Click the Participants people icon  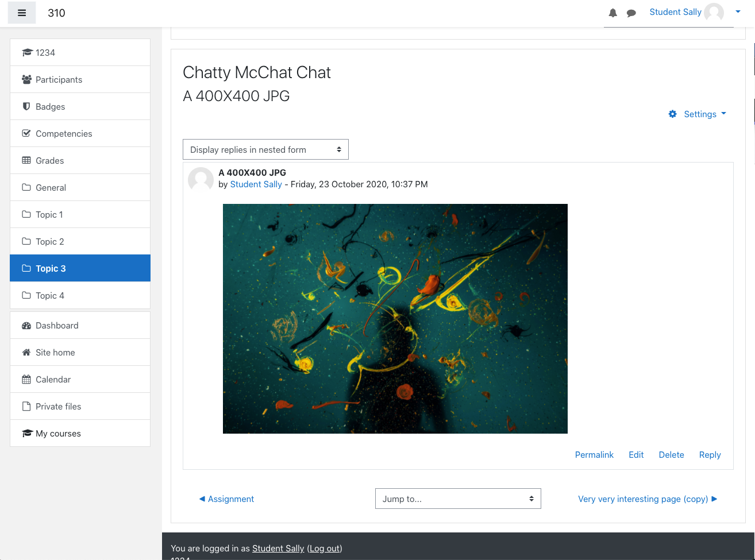(x=26, y=79)
